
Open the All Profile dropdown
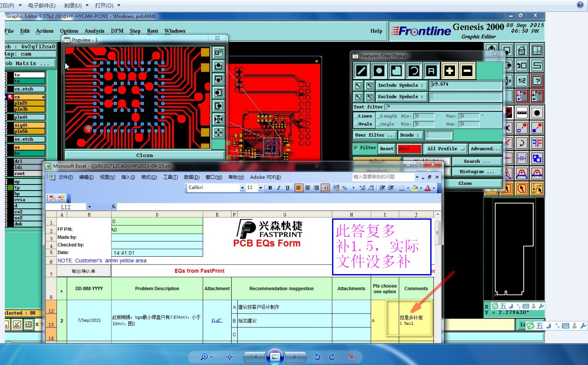click(x=445, y=149)
